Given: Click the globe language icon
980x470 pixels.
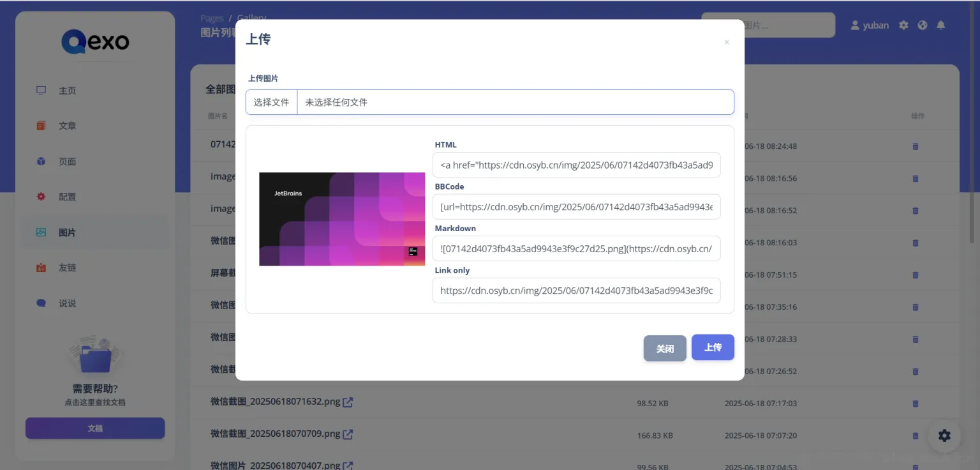Looking at the screenshot, I should [923, 25].
